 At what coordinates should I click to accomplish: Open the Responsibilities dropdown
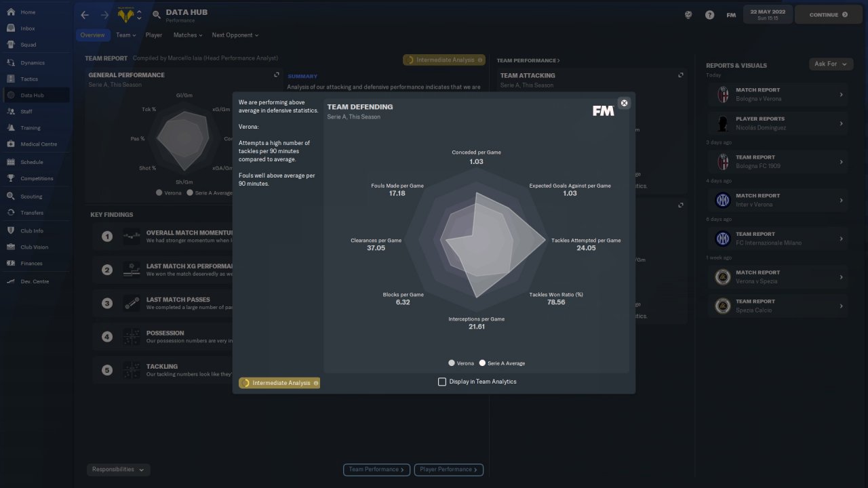pos(119,470)
